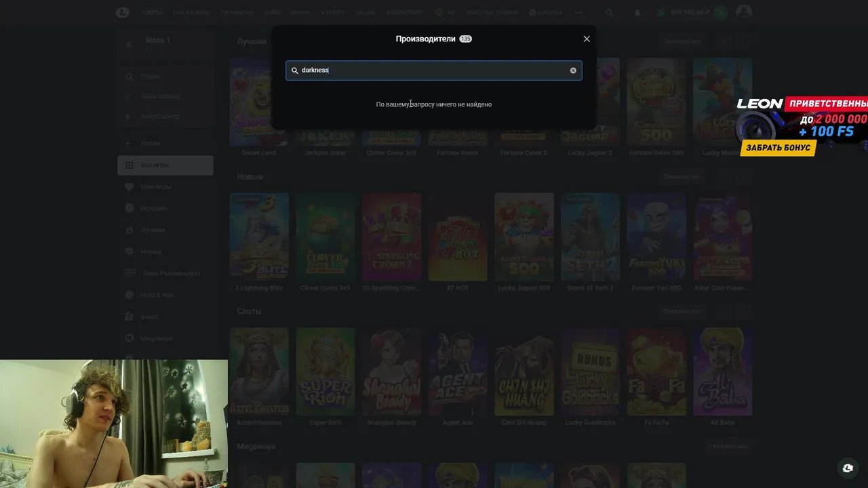Open Новые category in sidebar

(x=165, y=251)
